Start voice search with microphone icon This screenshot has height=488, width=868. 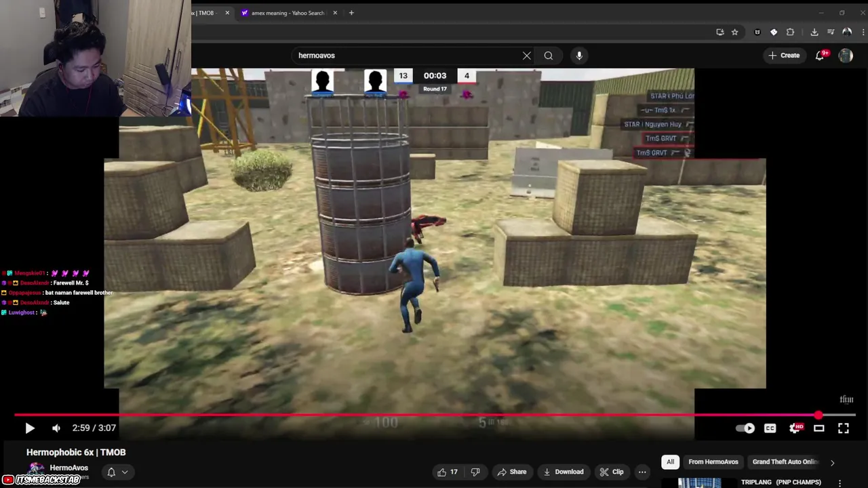pos(579,56)
